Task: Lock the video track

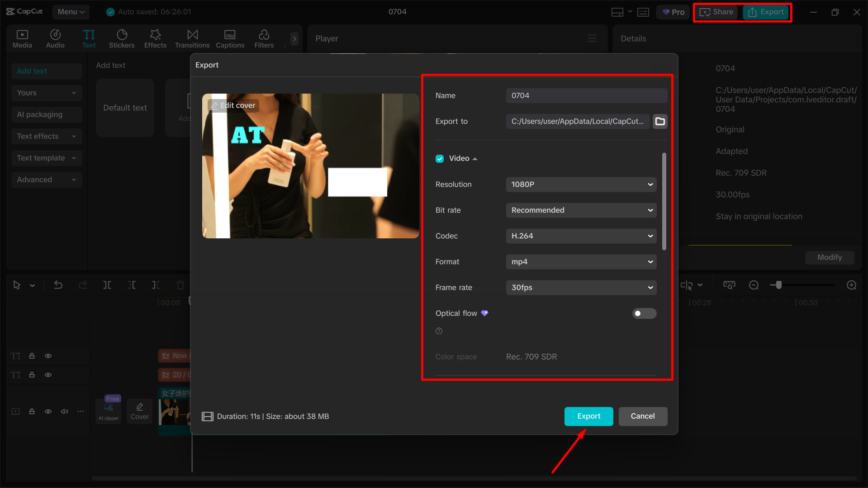Action: [32, 412]
